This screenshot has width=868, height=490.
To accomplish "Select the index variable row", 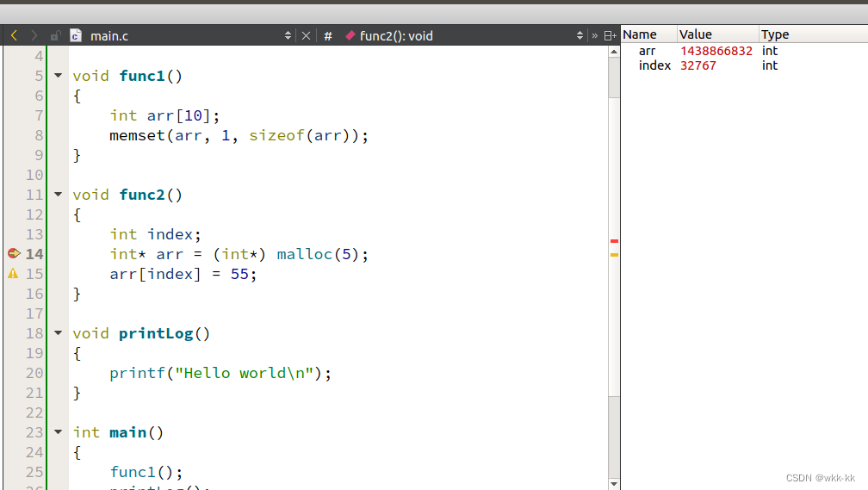I will pos(745,65).
